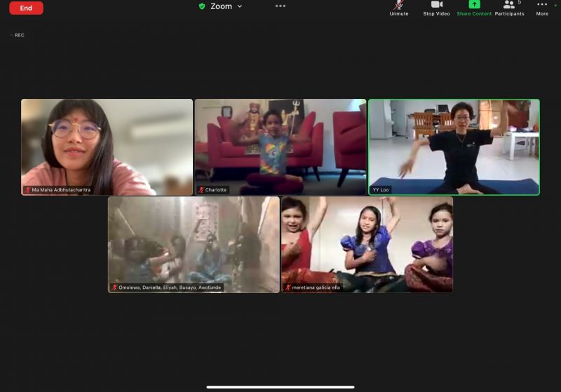Click muted mic icon beside meretiana galicia ella
561x392 pixels.
pyautogui.click(x=288, y=288)
